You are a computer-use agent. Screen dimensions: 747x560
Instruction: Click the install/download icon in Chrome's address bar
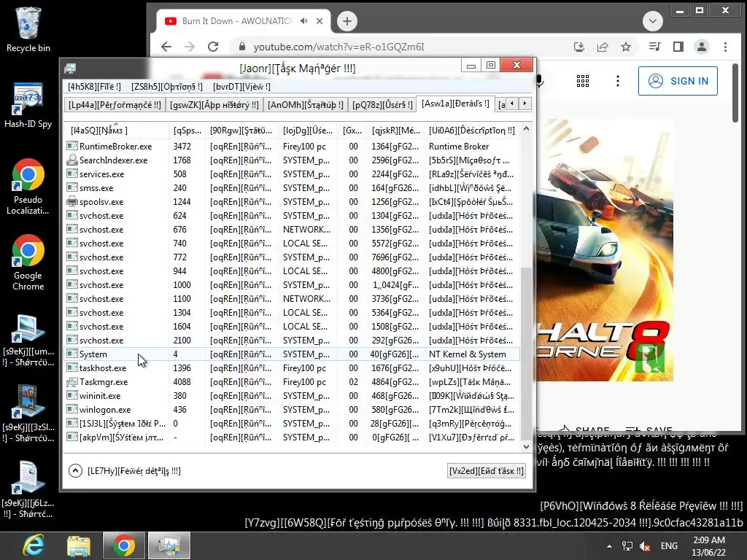pos(578,47)
